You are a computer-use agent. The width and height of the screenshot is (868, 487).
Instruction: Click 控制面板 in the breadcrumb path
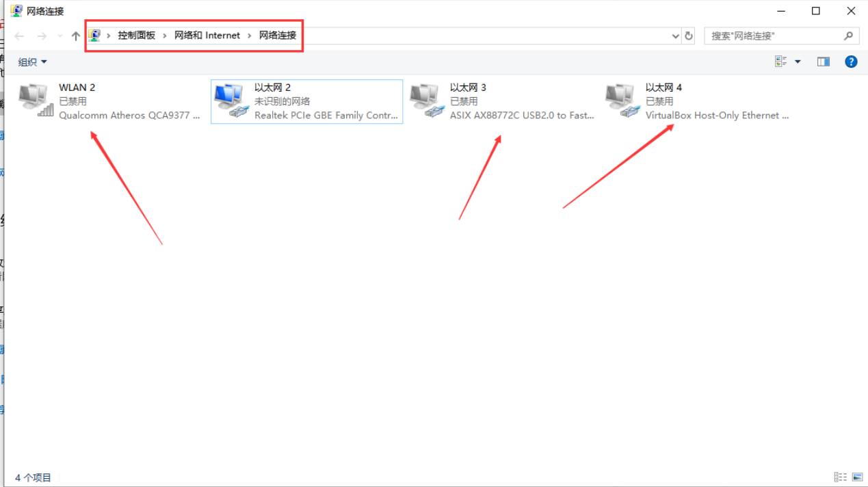tap(136, 36)
